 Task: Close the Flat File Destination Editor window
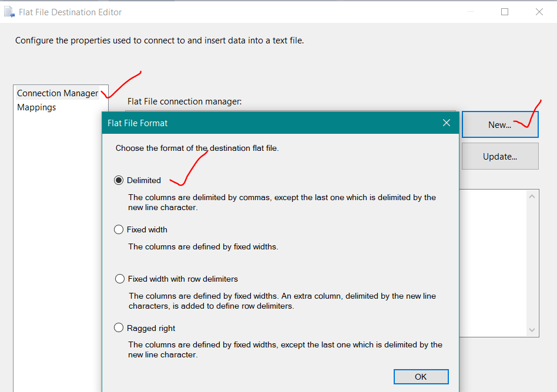[538, 11]
